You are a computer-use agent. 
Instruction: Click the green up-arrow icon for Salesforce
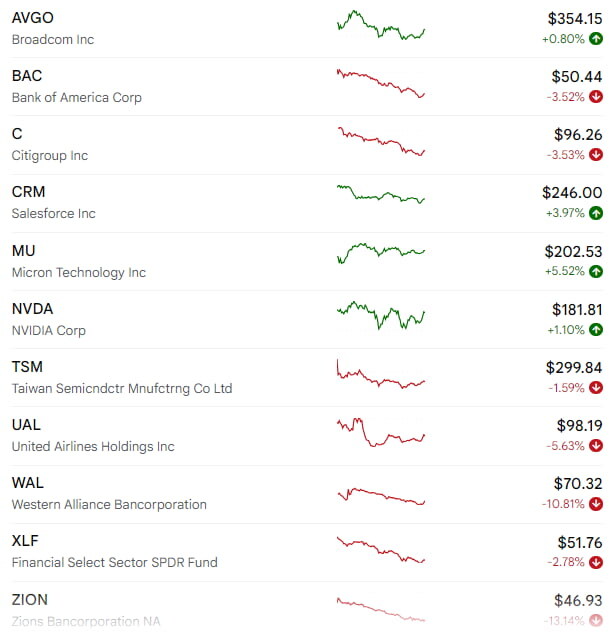click(x=596, y=213)
